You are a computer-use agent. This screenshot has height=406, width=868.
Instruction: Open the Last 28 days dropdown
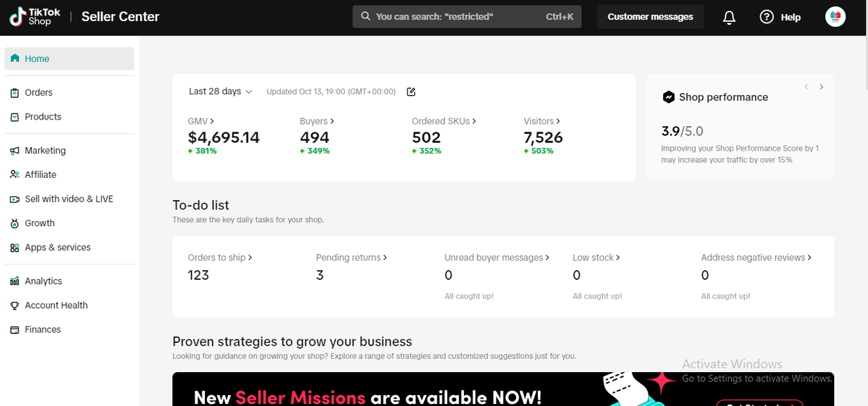click(220, 92)
